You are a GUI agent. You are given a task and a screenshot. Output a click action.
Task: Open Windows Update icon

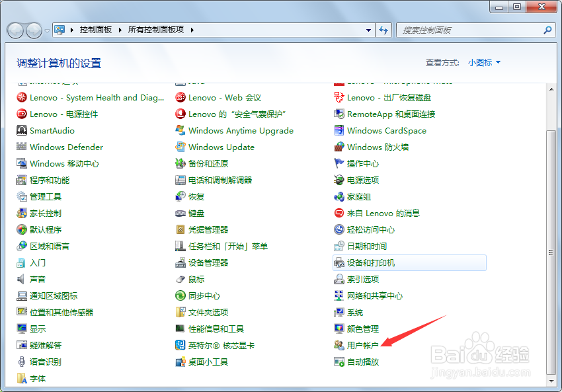tap(181, 147)
